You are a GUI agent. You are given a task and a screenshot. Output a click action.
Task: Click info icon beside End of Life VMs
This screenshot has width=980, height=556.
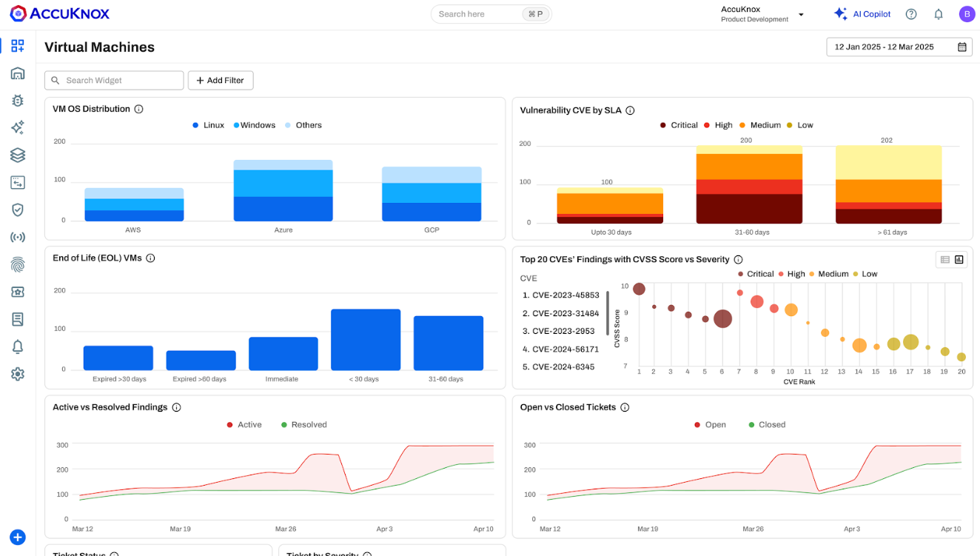click(x=150, y=258)
